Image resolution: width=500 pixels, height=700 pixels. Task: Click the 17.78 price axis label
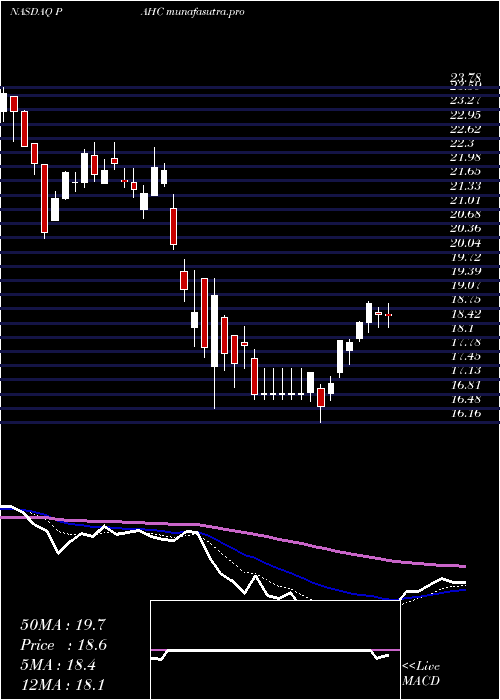(x=467, y=342)
